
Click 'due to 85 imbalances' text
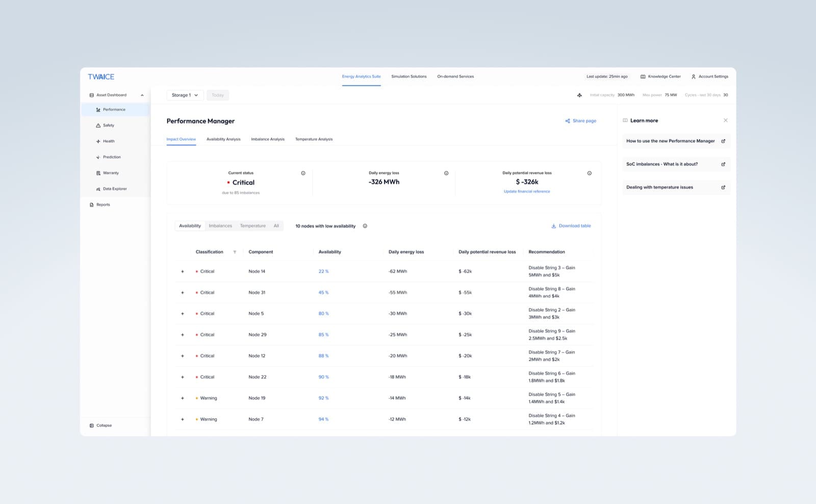[241, 193]
